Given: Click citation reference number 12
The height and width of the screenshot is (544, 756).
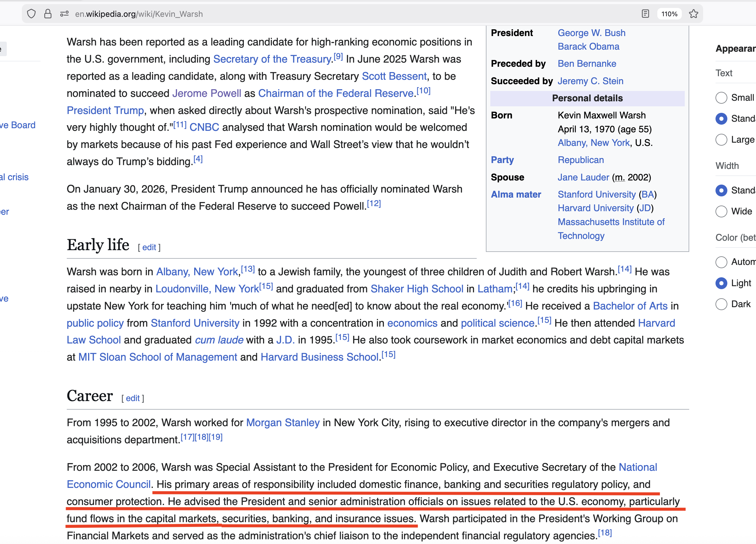Looking at the screenshot, I should (374, 203).
